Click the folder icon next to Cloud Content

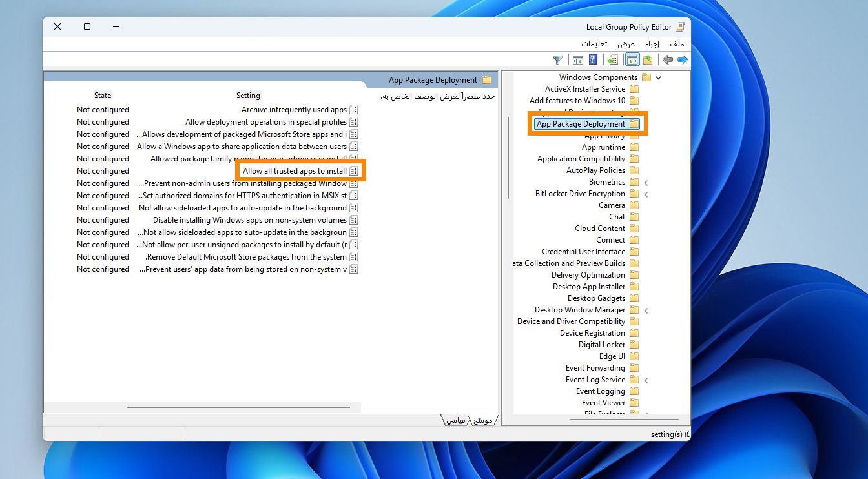click(634, 229)
